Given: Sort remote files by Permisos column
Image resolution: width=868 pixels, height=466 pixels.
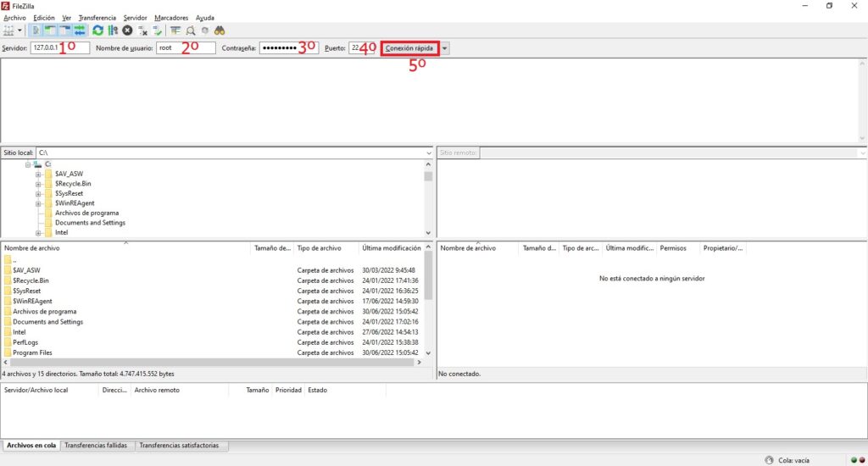Looking at the screenshot, I should (678, 248).
